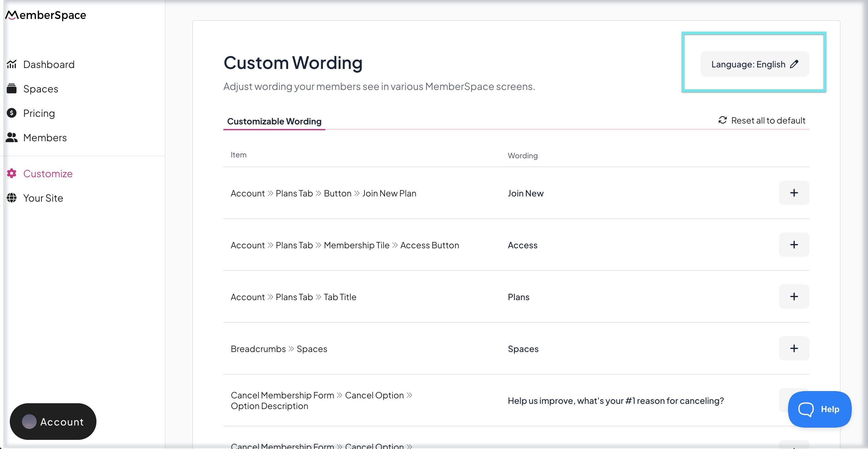Click the Customize gear icon

click(12, 174)
